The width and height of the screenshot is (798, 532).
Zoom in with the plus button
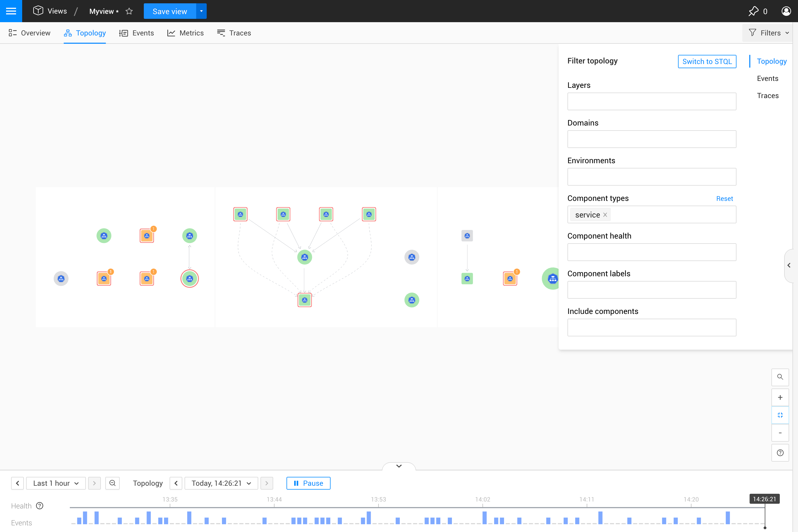pyautogui.click(x=780, y=397)
